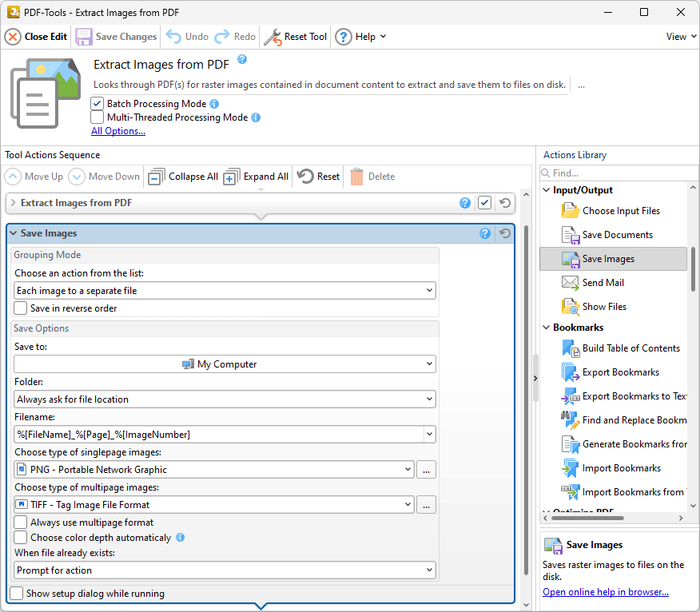Screen dimensions: 700x612
Task: Click the Close Edit button
Action: click(x=36, y=37)
